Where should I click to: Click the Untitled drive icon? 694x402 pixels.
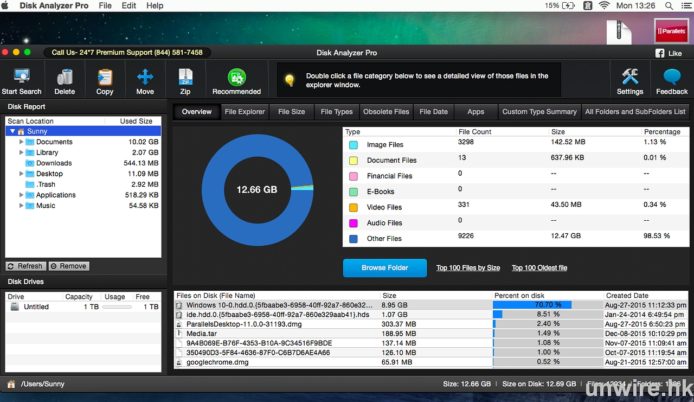coord(15,306)
